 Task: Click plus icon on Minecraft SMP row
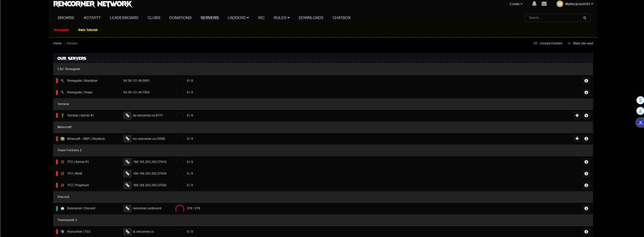tap(577, 139)
